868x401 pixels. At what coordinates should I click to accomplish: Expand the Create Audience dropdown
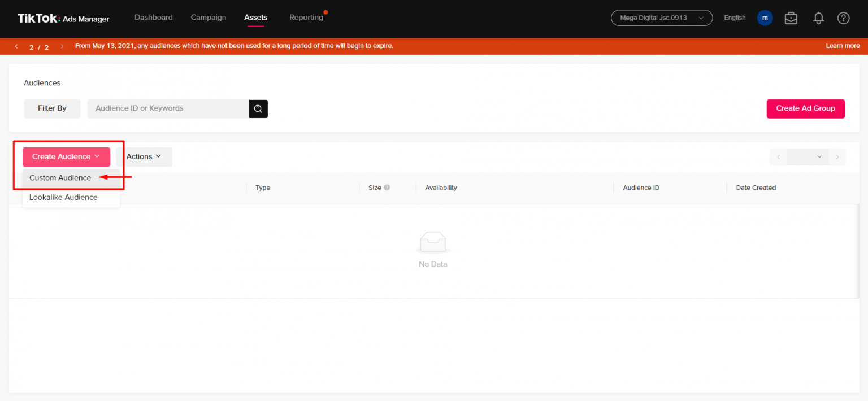coord(66,157)
